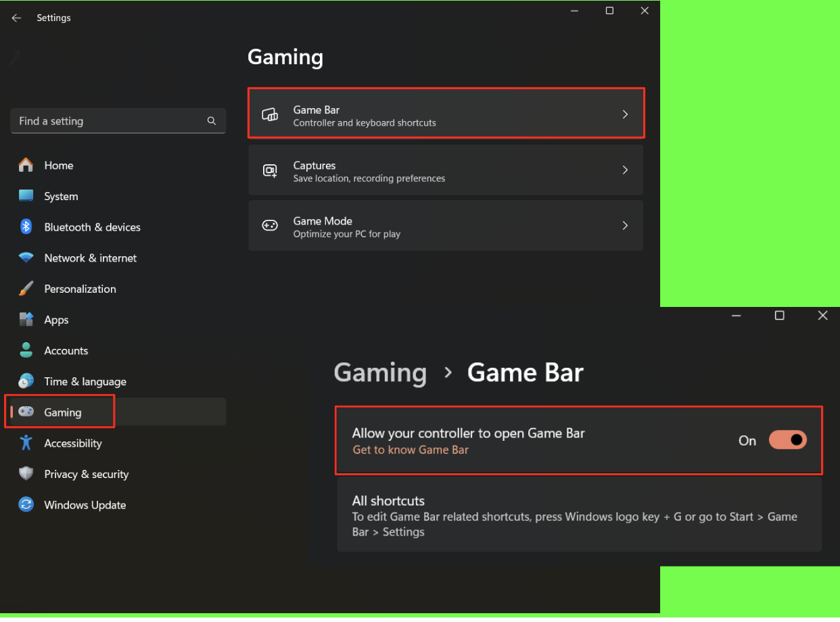This screenshot has height=622, width=840.
Task: Click the Privacy & security shield icon
Action: pyautogui.click(x=26, y=474)
